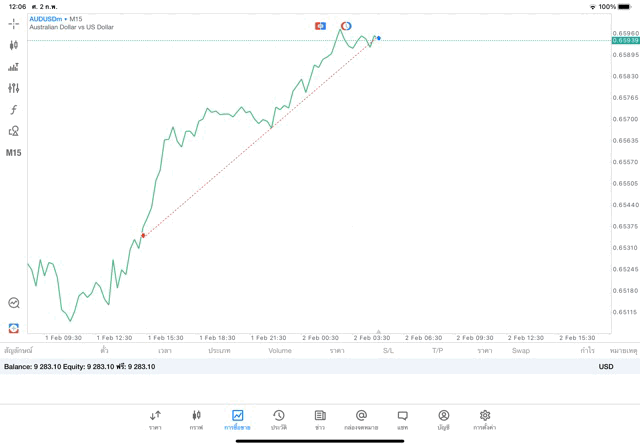Tap the calendar icon at sidebar bottom
640x447 pixels.
[13, 328]
